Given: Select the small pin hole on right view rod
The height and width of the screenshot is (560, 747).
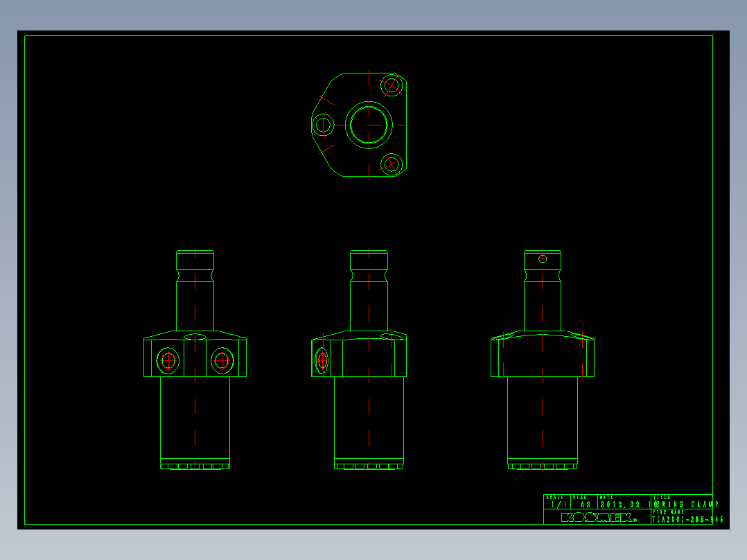Looking at the screenshot, I should 543,259.
